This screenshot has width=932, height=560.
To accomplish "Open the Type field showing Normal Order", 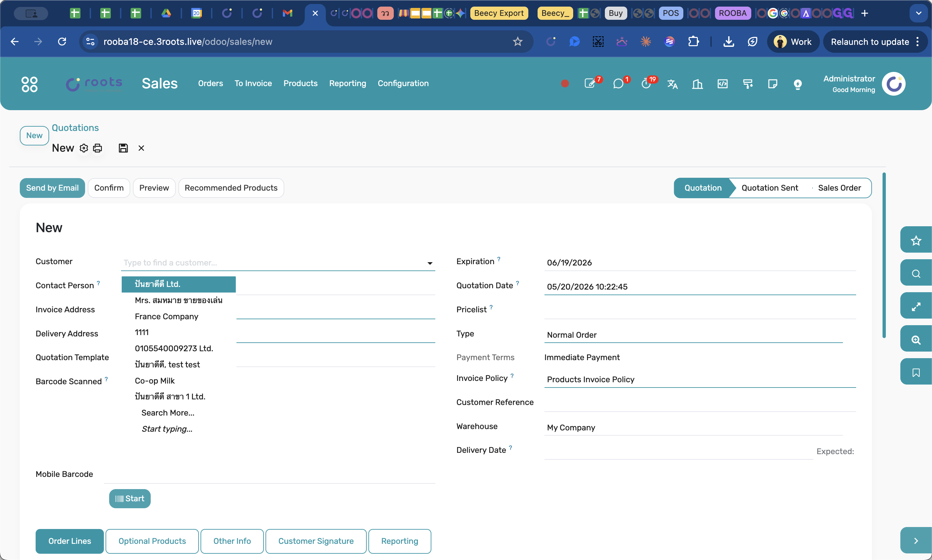I will (x=693, y=335).
